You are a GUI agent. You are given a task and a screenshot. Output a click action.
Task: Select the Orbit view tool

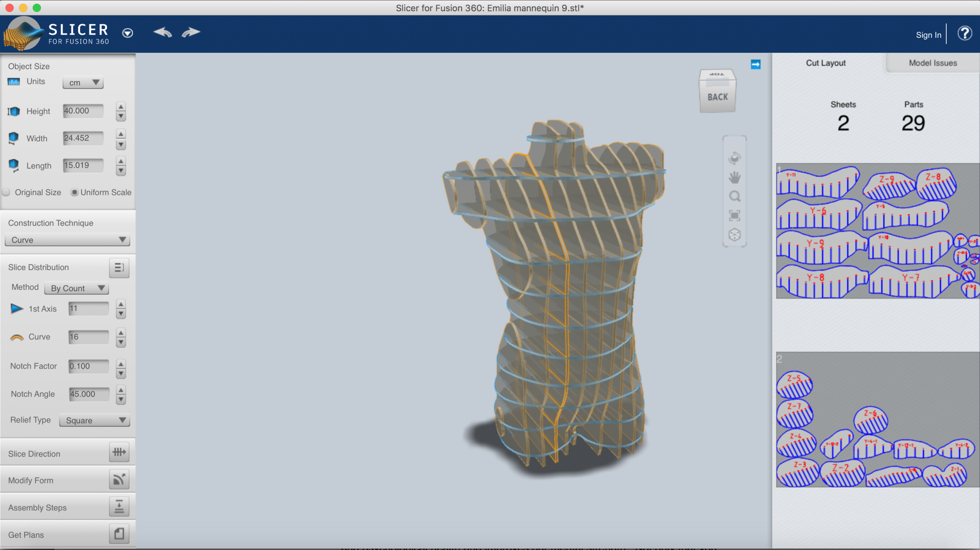coord(734,158)
